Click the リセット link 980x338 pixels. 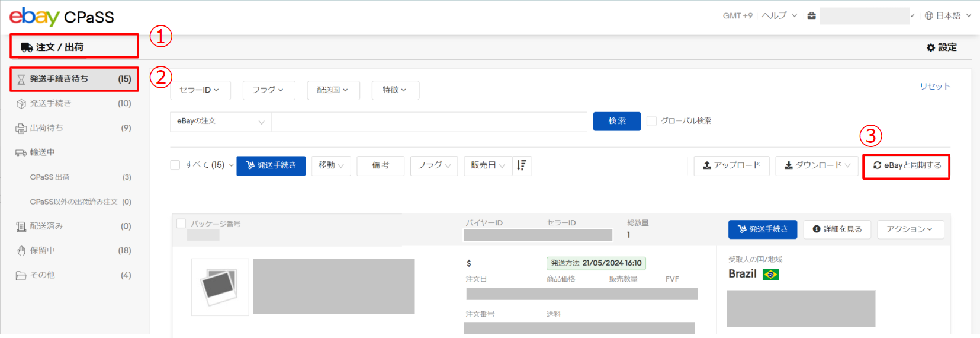(934, 87)
